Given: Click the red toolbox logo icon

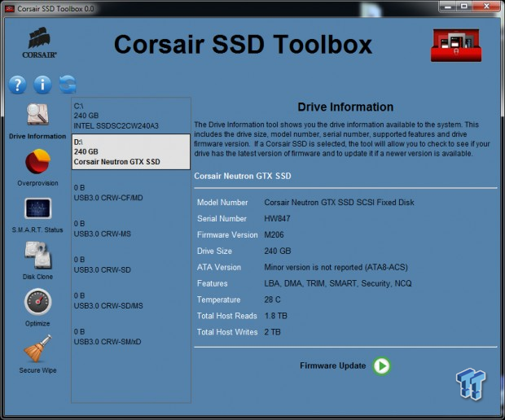Looking at the screenshot, I should 456,45.
